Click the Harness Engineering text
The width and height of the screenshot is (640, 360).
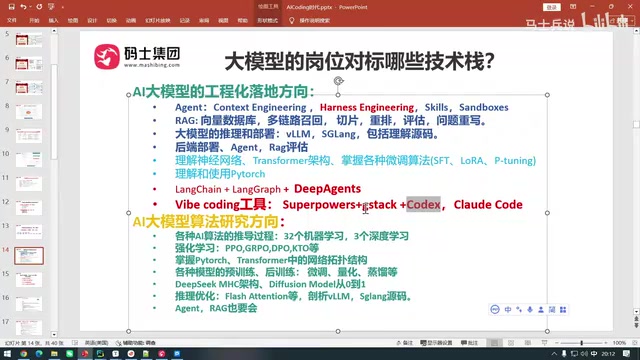[367, 107]
